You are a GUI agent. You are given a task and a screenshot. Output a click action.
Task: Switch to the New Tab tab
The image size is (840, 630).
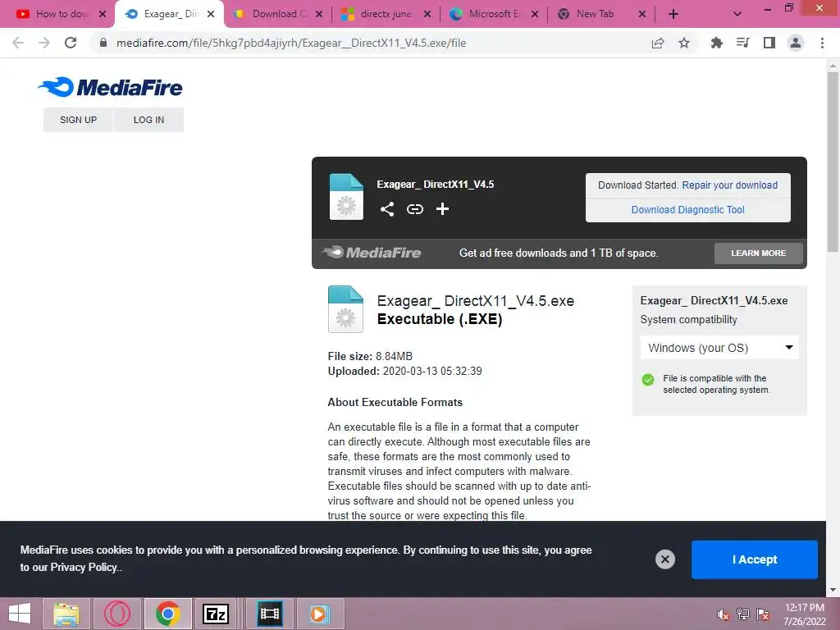596,14
